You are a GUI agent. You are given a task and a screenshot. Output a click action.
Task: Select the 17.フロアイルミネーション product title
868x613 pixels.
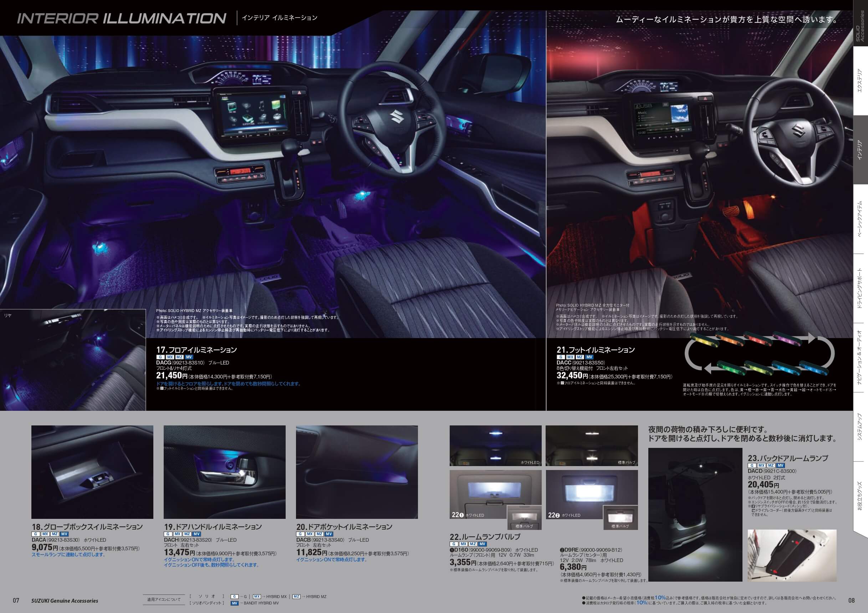coord(196,349)
